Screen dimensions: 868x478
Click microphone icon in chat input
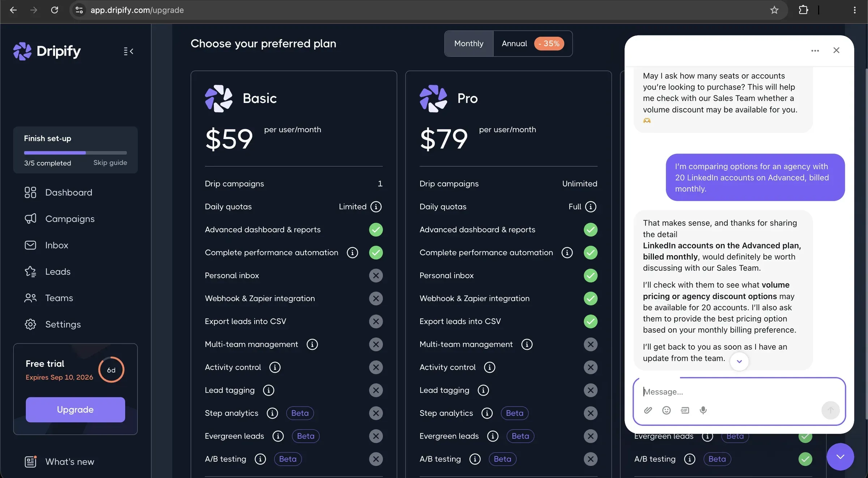pyautogui.click(x=703, y=410)
